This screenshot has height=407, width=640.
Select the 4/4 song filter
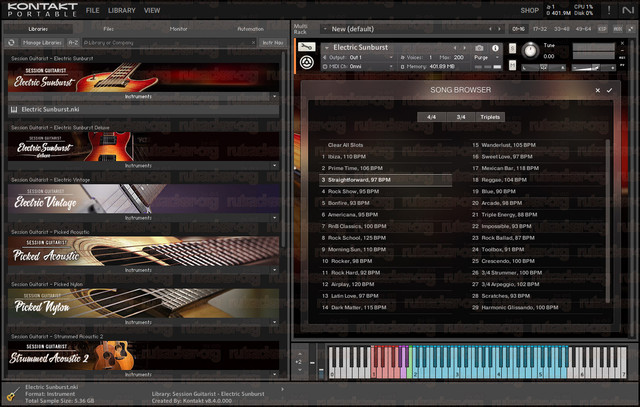[431, 117]
